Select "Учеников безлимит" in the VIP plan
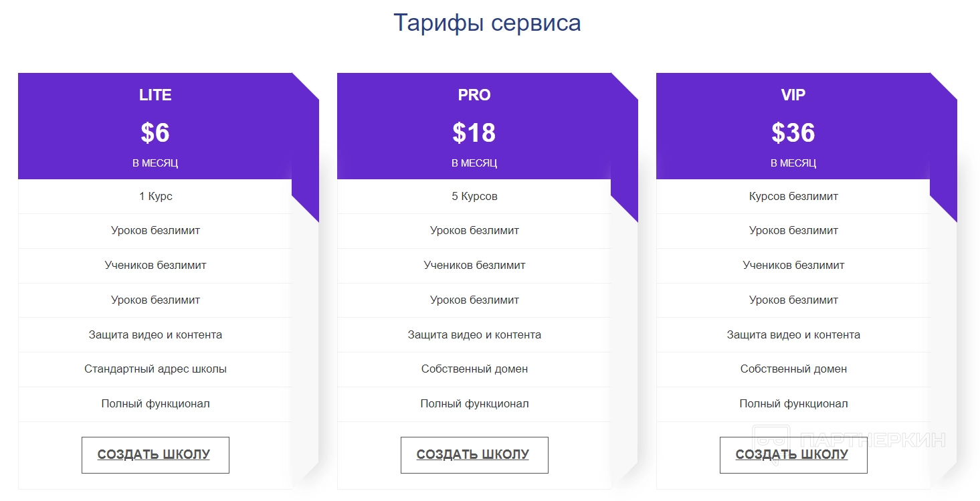980x501 pixels. (793, 266)
